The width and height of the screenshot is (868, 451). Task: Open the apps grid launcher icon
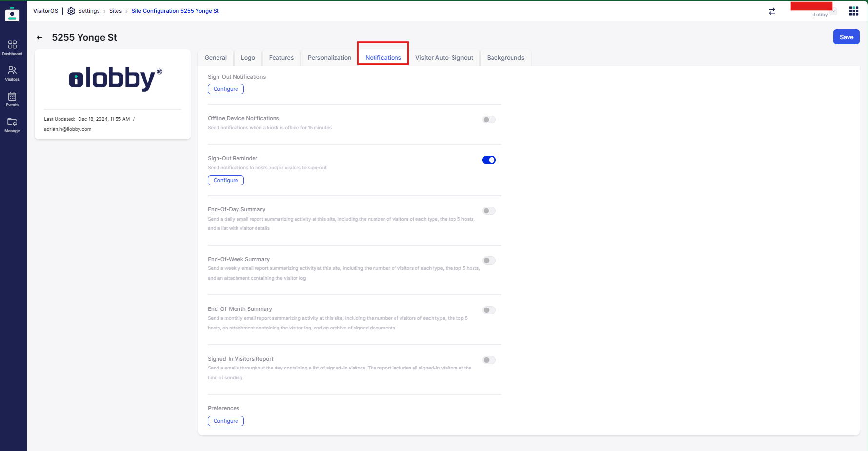pos(854,11)
